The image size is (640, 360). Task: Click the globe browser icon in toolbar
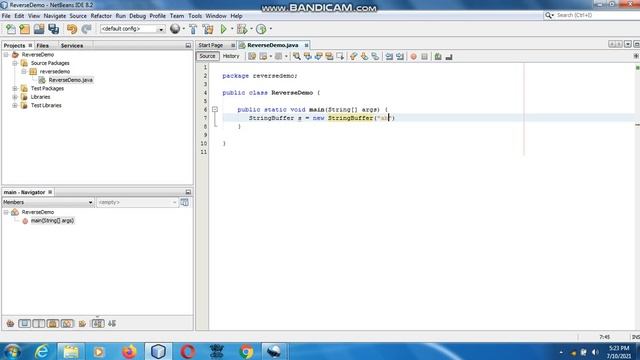tap(175, 29)
